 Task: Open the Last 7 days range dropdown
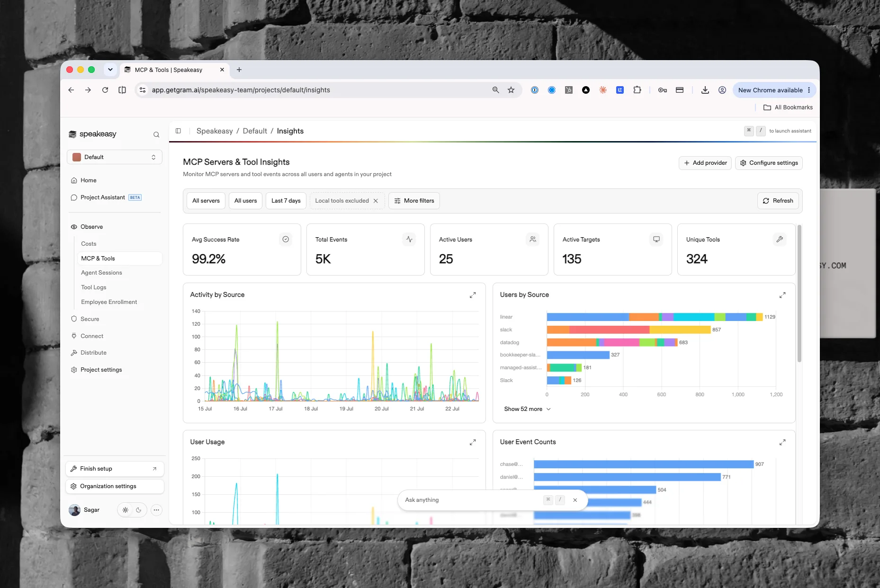[x=286, y=201]
